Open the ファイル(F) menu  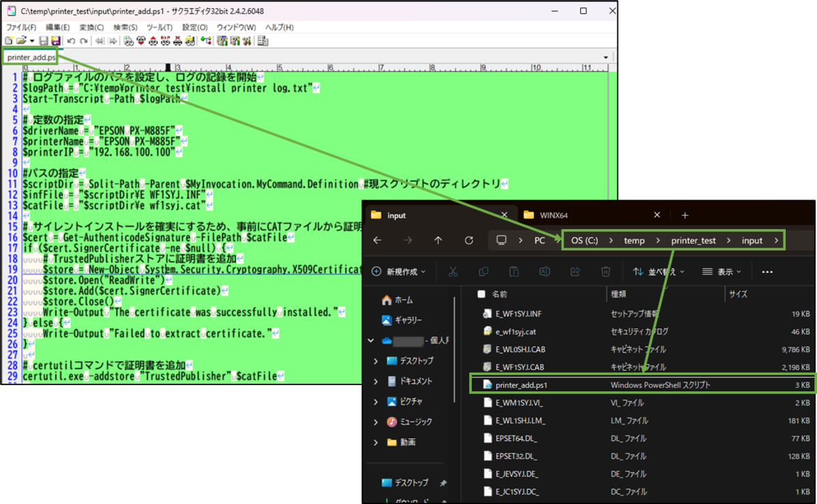21,27
